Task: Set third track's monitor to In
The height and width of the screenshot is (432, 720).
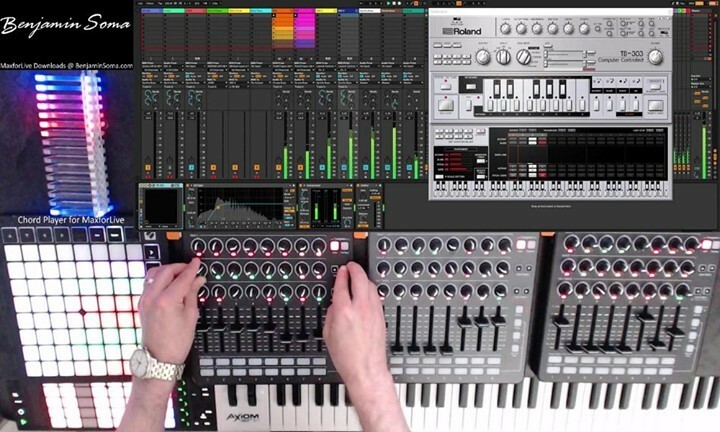Action: click(x=188, y=76)
